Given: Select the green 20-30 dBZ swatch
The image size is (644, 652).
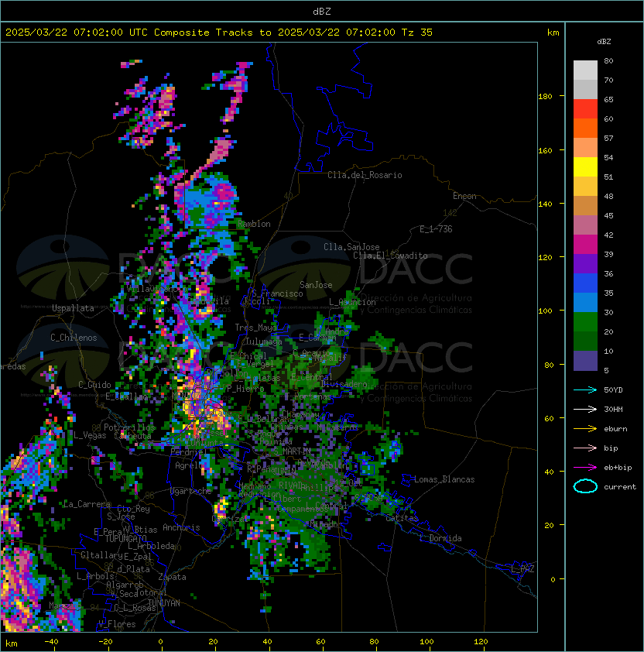Looking at the screenshot, I should point(585,321).
